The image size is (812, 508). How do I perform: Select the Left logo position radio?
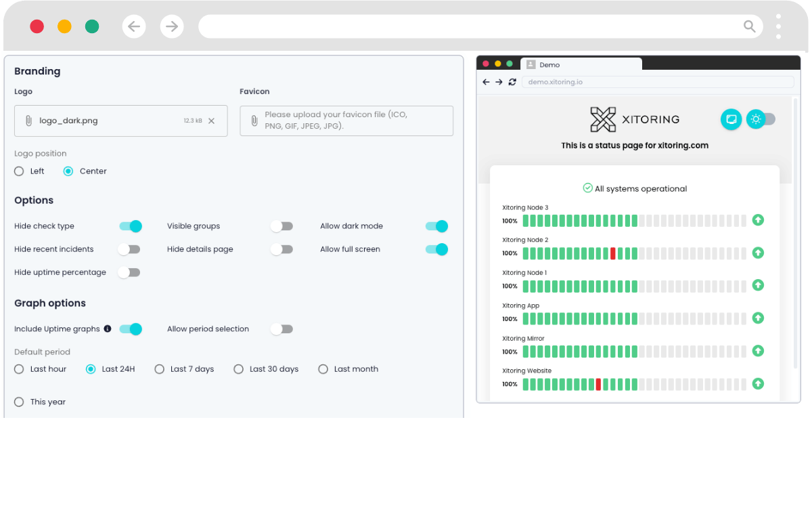pos(19,171)
